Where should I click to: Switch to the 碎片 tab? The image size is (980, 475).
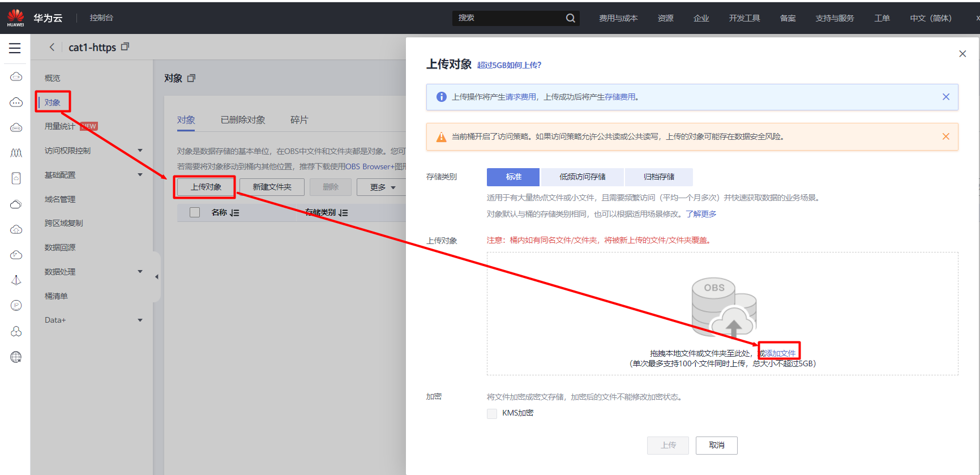pyautogui.click(x=299, y=120)
